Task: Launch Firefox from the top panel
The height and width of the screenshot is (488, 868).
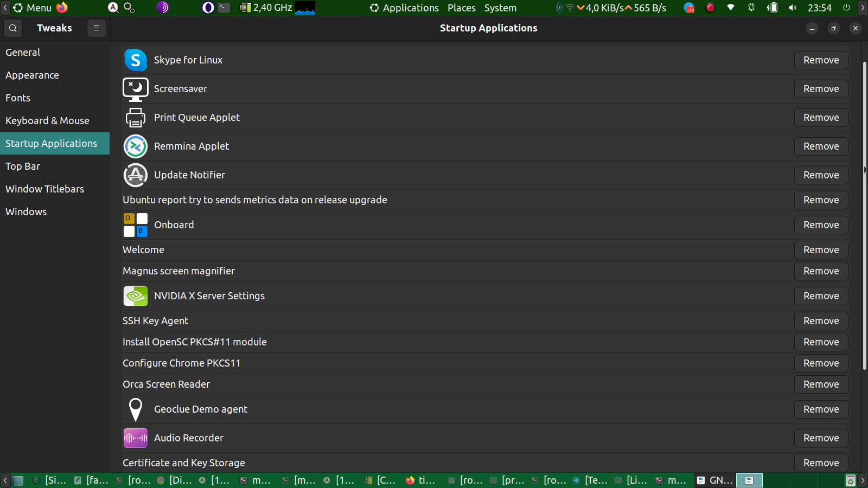Action: click(x=62, y=8)
